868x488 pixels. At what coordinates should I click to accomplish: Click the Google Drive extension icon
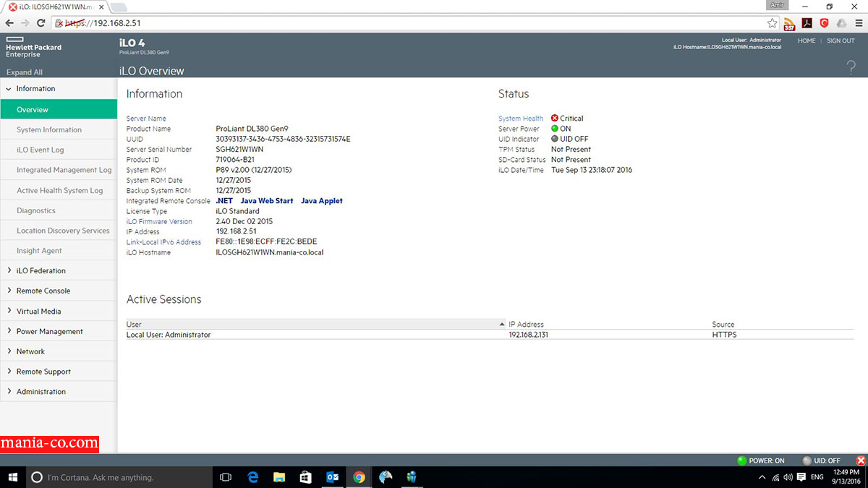pos(841,23)
